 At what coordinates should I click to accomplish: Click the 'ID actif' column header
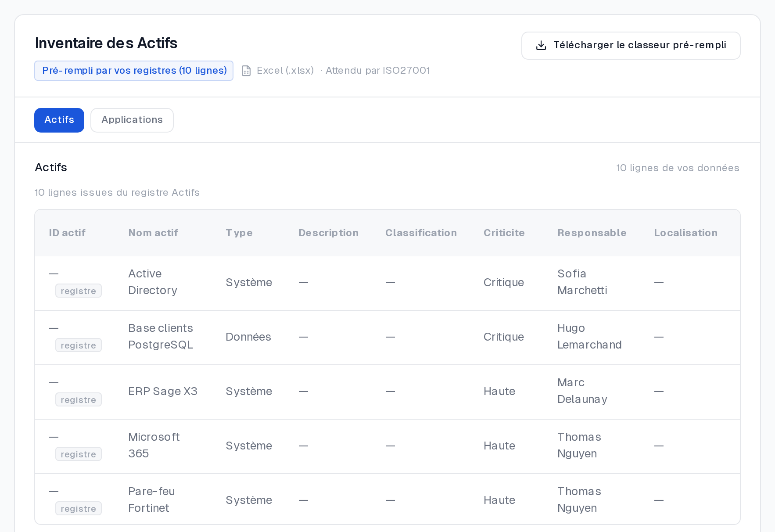pos(67,233)
